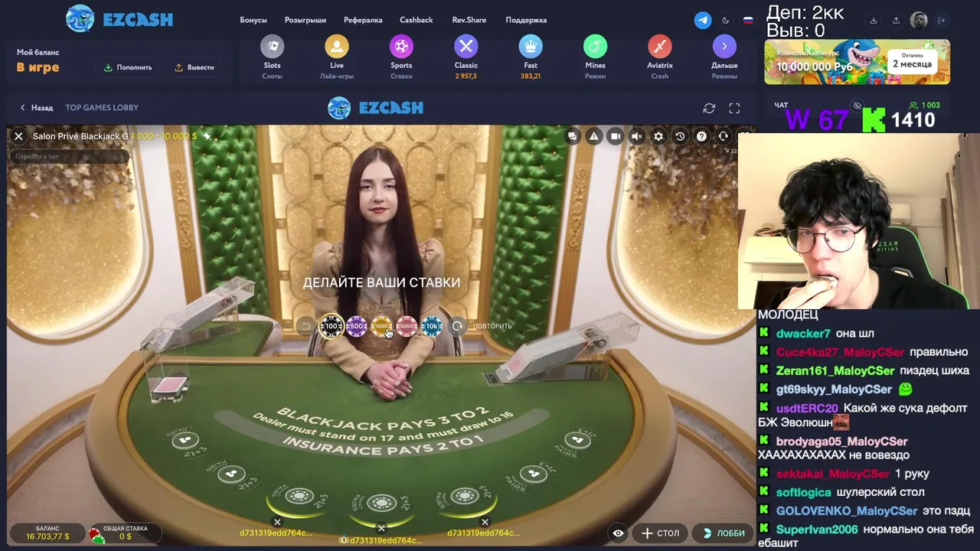Log out with the exit icon

(942, 21)
